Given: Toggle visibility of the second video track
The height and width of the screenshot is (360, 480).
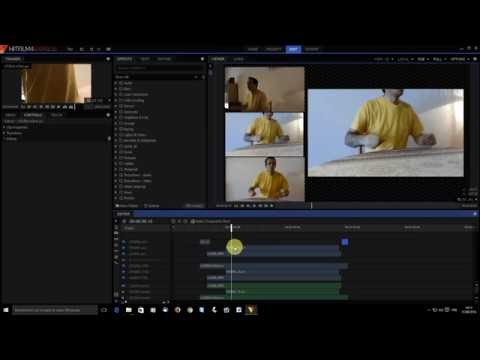Looking at the screenshot, I should [124, 248].
